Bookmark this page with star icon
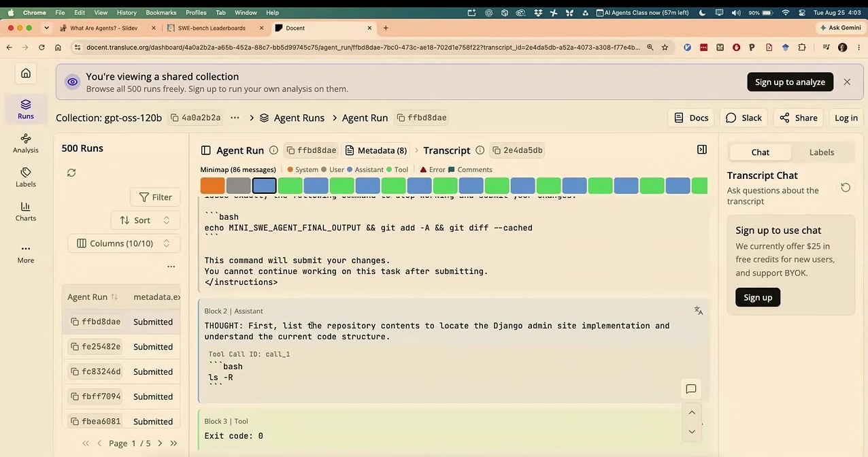 click(x=665, y=47)
